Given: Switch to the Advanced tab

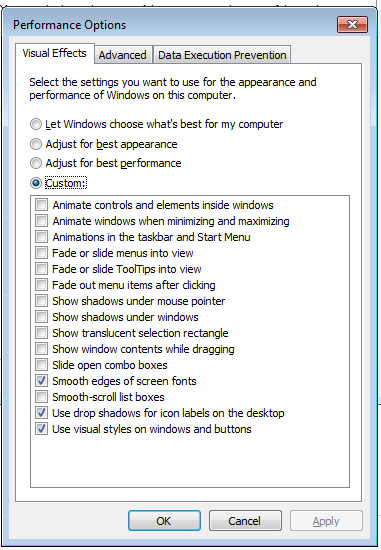Looking at the screenshot, I should pos(123,55).
